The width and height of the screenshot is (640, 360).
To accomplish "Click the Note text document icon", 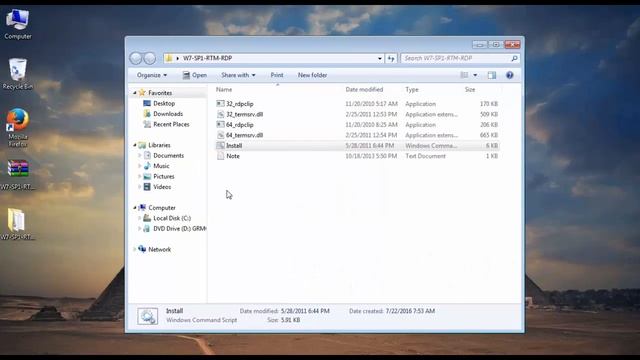I will click(x=220, y=156).
